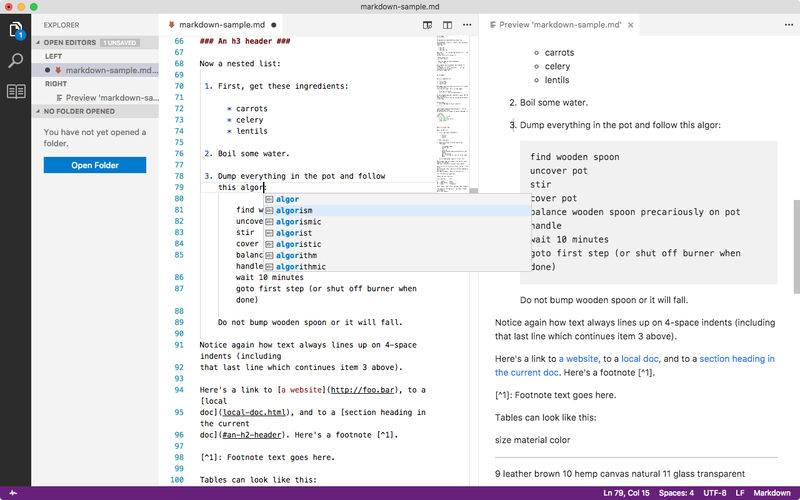
Task: Click the EXPLORER panel title
Action: [61, 25]
